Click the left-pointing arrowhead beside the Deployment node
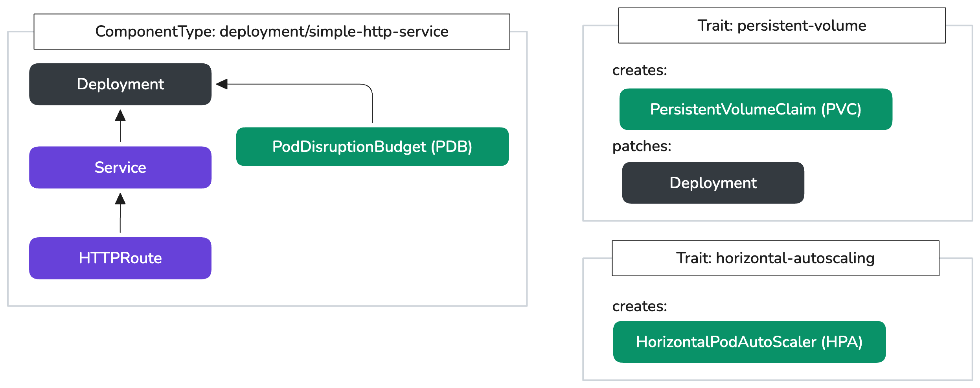The image size is (980, 388). (222, 84)
